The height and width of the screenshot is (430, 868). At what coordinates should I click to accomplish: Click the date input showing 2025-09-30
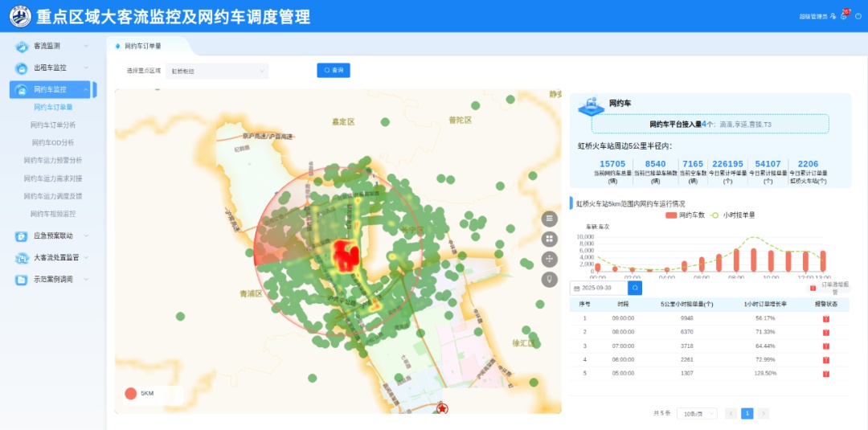tap(598, 288)
